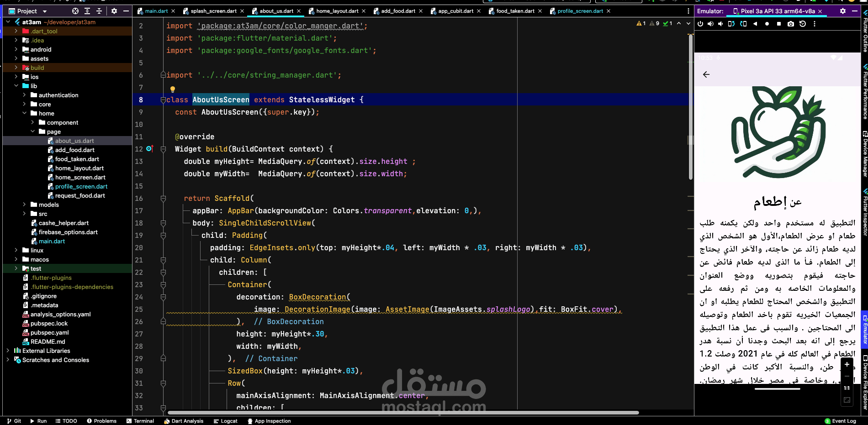This screenshot has height=425, width=868.
Task: Collapse the lib folder
Action: click(16, 86)
